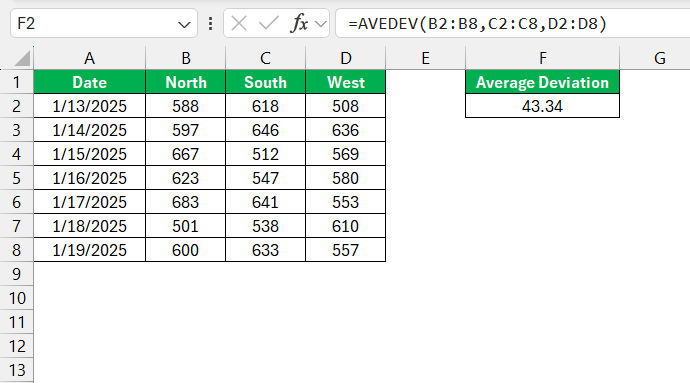Click into the AVEDEV formula text

click(477, 23)
